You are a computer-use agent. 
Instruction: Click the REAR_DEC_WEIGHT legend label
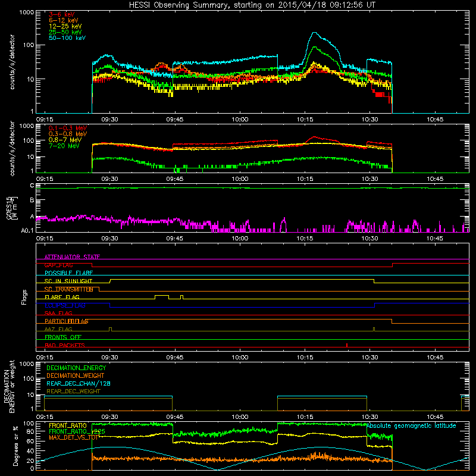pos(73,392)
